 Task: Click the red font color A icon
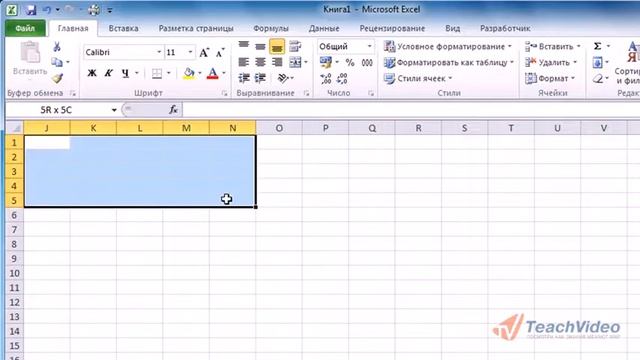(x=213, y=73)
